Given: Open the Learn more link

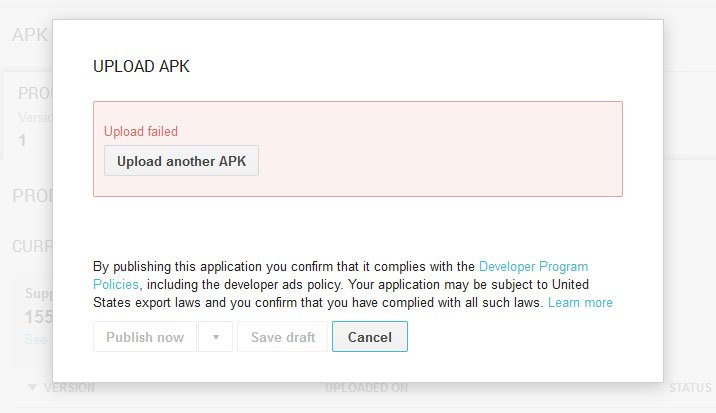Looking at the screenshot, I should click(580, 302).
